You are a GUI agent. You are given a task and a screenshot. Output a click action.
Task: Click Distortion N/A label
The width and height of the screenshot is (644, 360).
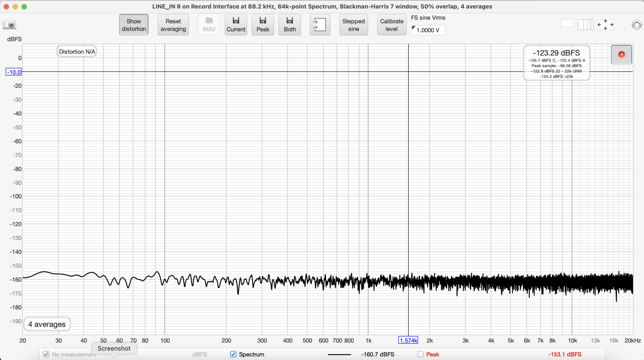point(77,52)
